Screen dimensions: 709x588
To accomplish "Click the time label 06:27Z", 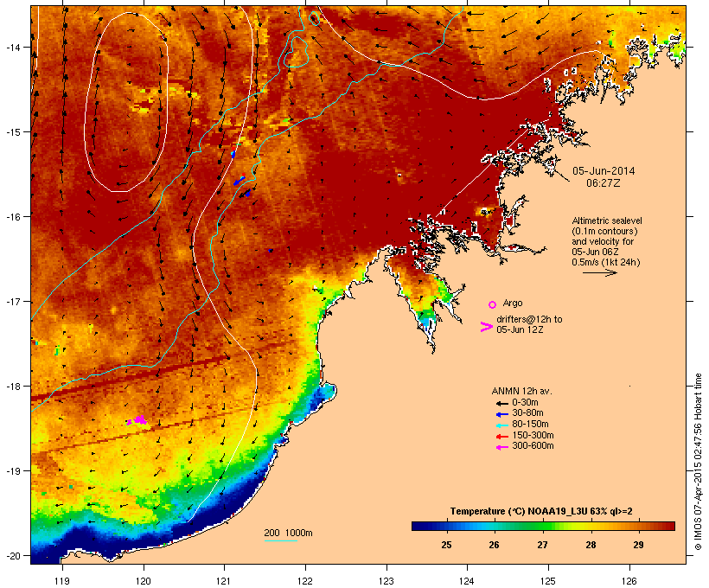I will click(604, 183).
